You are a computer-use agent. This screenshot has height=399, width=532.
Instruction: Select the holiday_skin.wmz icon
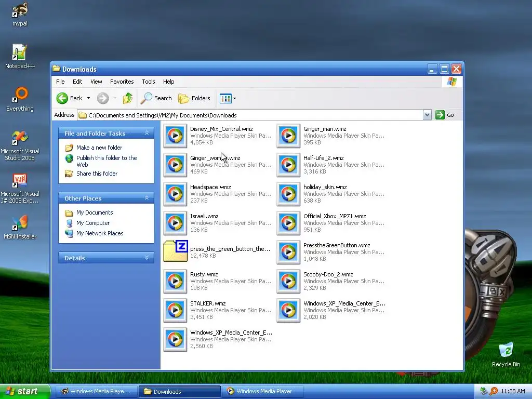[288, 194]
